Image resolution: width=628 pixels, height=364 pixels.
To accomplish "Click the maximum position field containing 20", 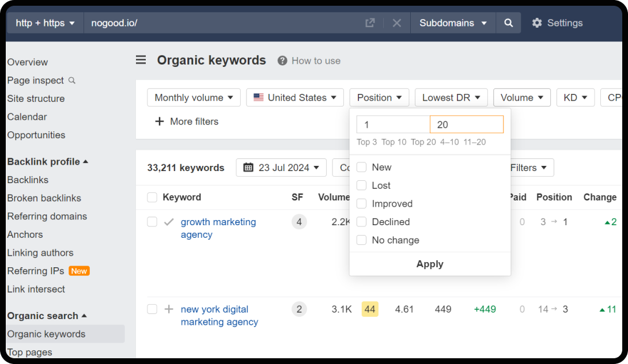I will (x=466, y=124).
